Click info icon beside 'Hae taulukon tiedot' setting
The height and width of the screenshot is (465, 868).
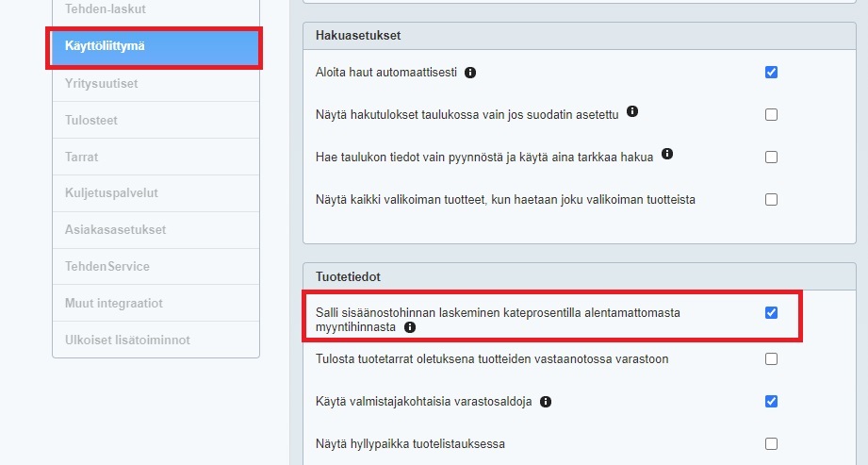click(667, 154)
